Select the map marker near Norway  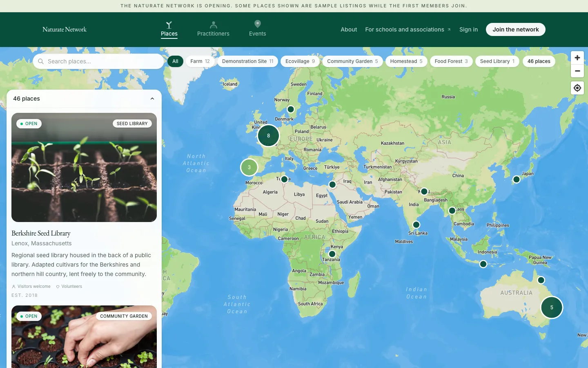point(291,109)
